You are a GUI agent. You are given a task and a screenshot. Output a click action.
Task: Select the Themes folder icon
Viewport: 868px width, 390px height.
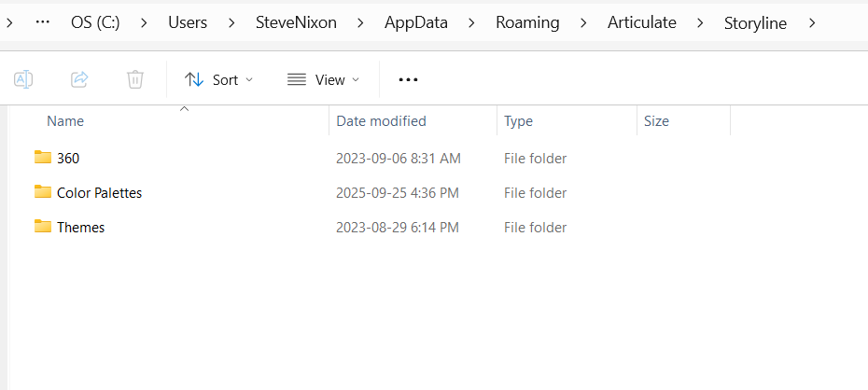coord(43,227)
